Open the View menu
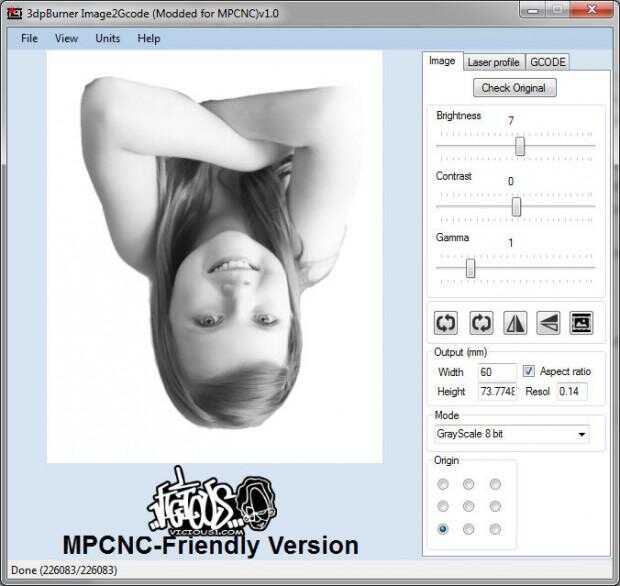 coord(66,38)
